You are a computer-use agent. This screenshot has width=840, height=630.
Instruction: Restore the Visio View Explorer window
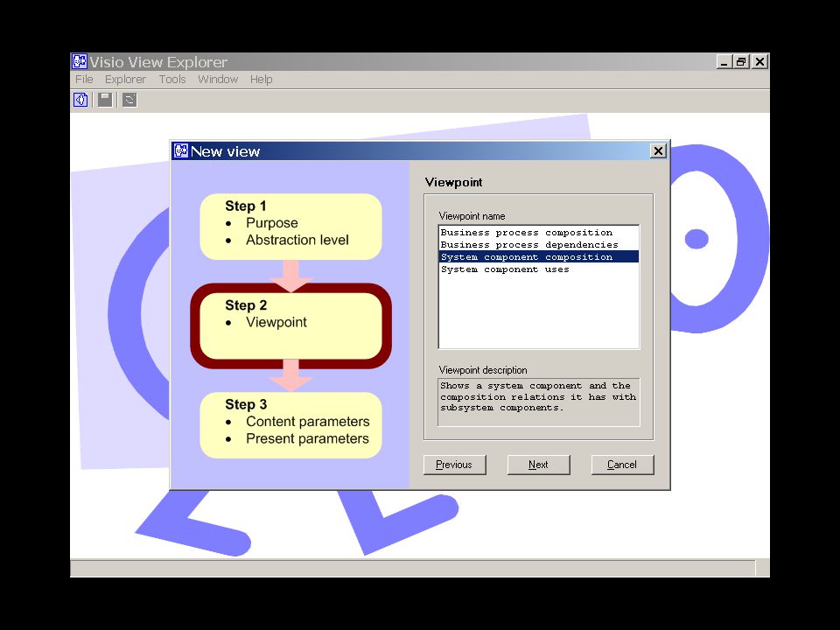[x=741, y=61]
